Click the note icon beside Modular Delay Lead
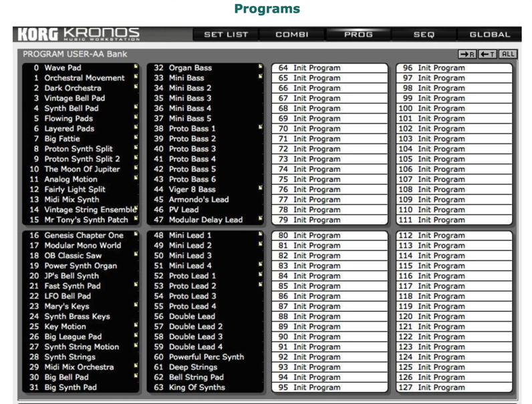Viewport: 532px width, 404px height. (x=261, y=218)
